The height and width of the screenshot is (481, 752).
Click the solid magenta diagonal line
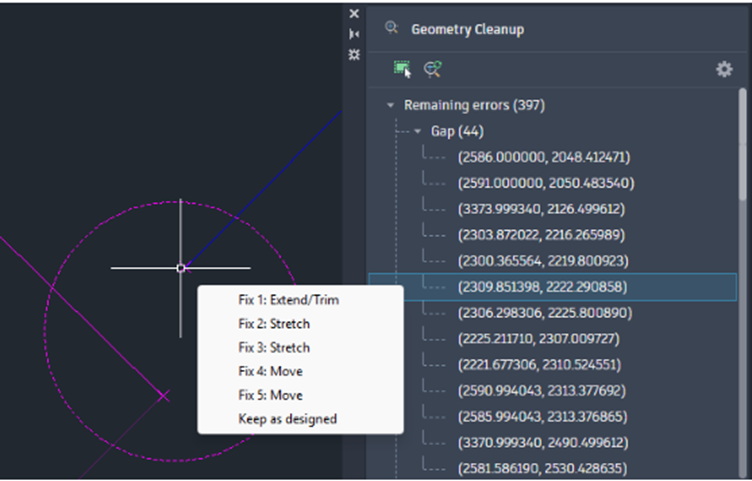point(82,317)
